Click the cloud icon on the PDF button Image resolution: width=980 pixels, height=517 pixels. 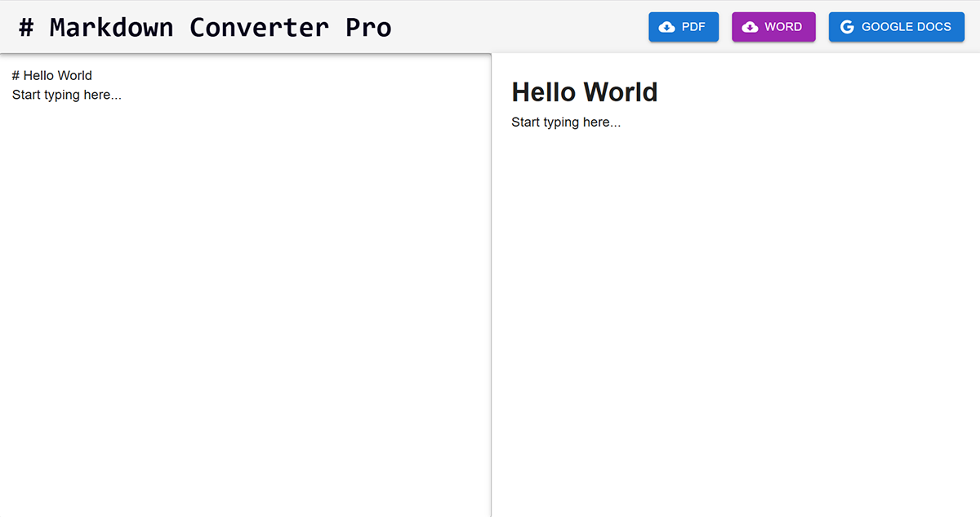point(666,26)
